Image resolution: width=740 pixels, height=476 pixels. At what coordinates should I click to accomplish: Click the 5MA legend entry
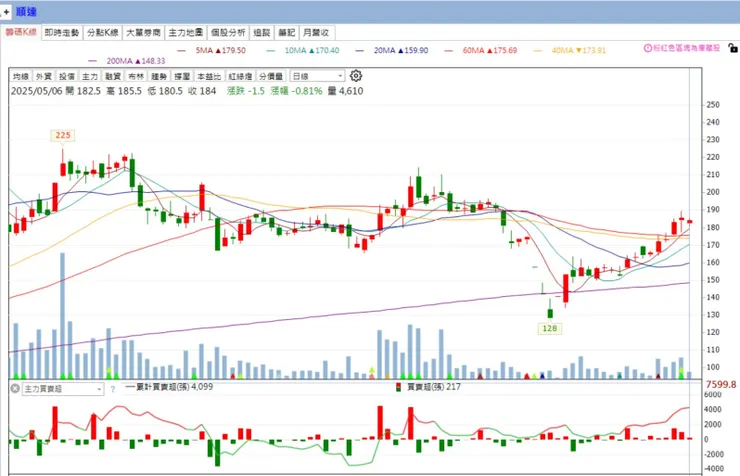[x=211, y=50]
